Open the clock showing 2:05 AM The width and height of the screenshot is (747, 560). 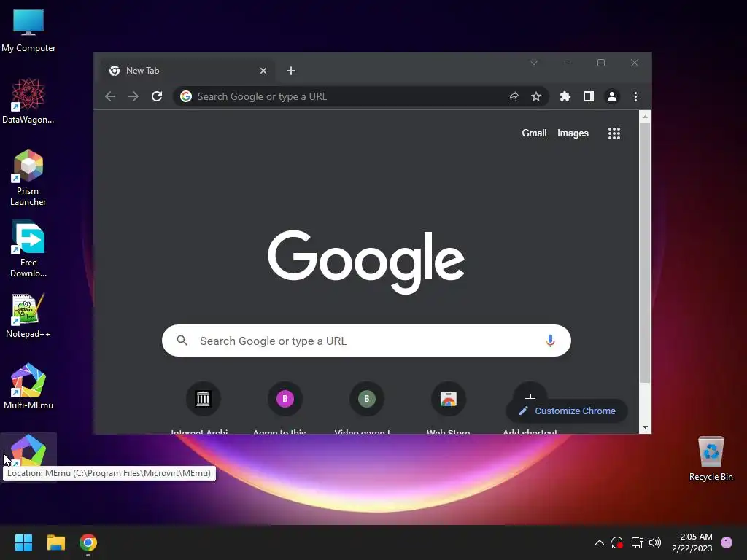pyautogui.click(x=692, y=542)
